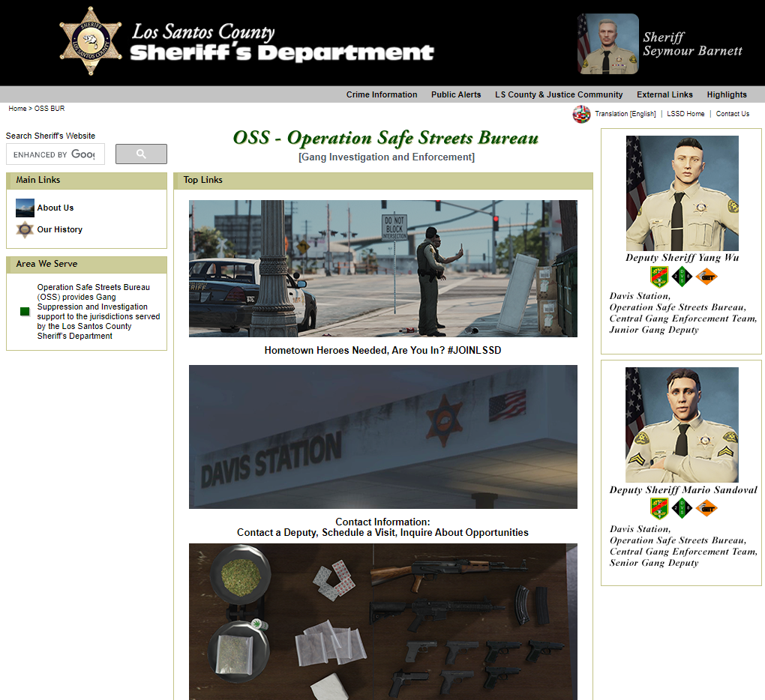Click the Sheriff's Department title banner text
The image size is (765, 700).
point(282,43)
